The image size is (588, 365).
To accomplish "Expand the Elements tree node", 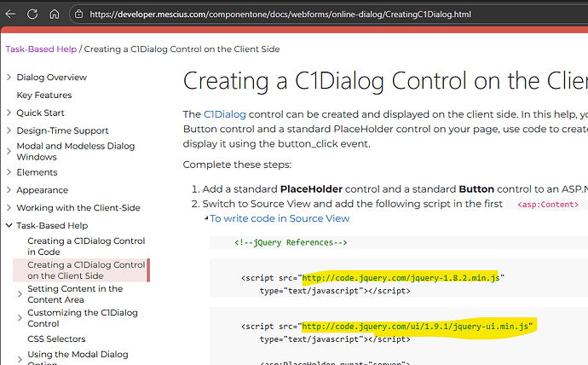I will pyautogui.click(x=9, y=172).
